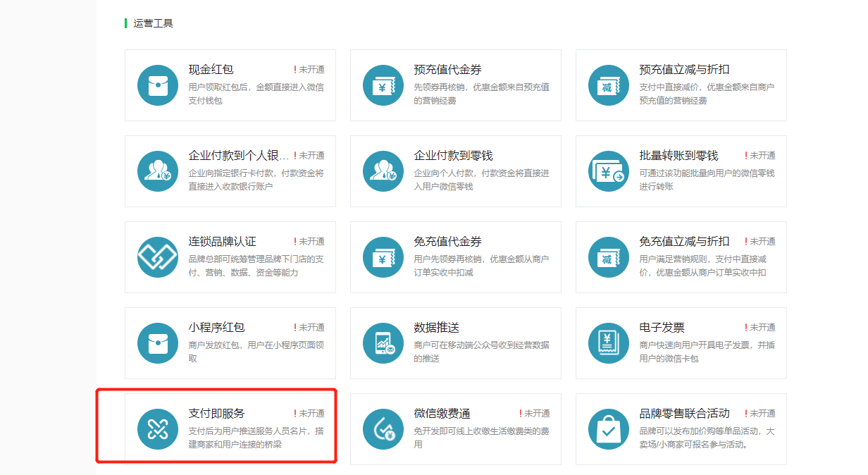Click the 电子发票 invoice icon
The width and height of the screenshot is (868, 475).
click(x=609, y=343)
